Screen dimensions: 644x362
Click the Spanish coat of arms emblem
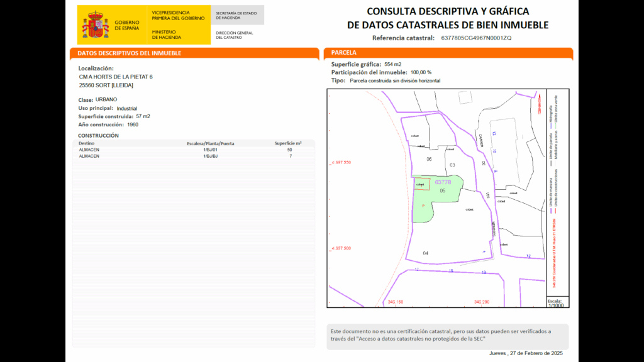point(96,25)
